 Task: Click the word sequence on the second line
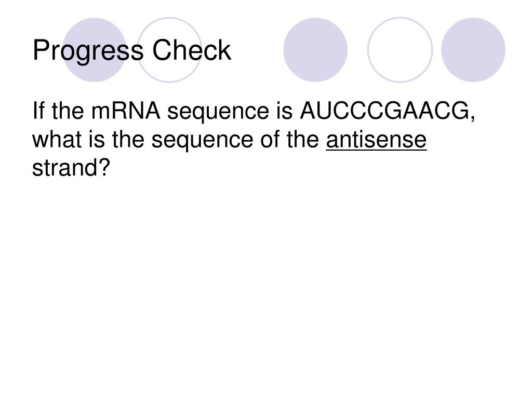tap(202, 140)
